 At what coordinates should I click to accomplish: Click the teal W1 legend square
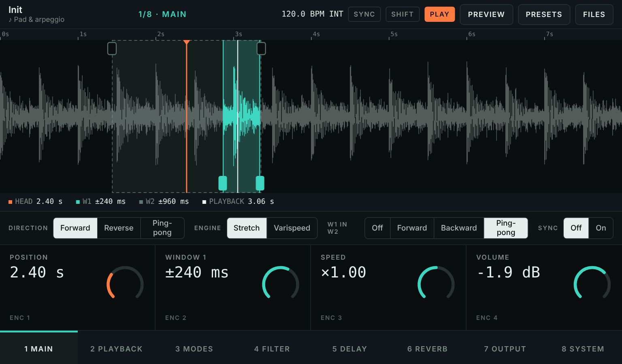[78, 201]
